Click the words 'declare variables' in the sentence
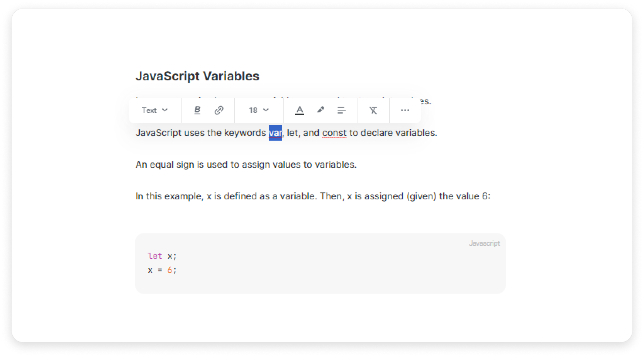Viewport: 644px width, 357px height. [x=398, y=133]
